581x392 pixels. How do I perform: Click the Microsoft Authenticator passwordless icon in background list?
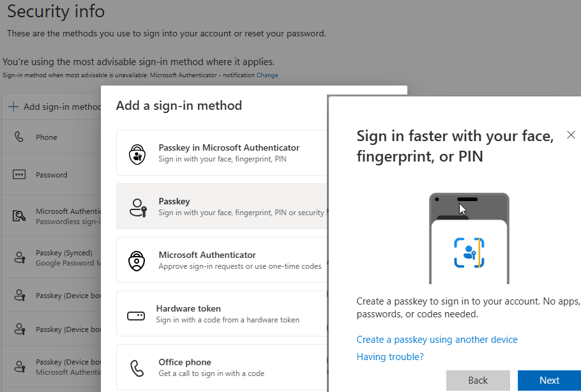tap(19, 216)
